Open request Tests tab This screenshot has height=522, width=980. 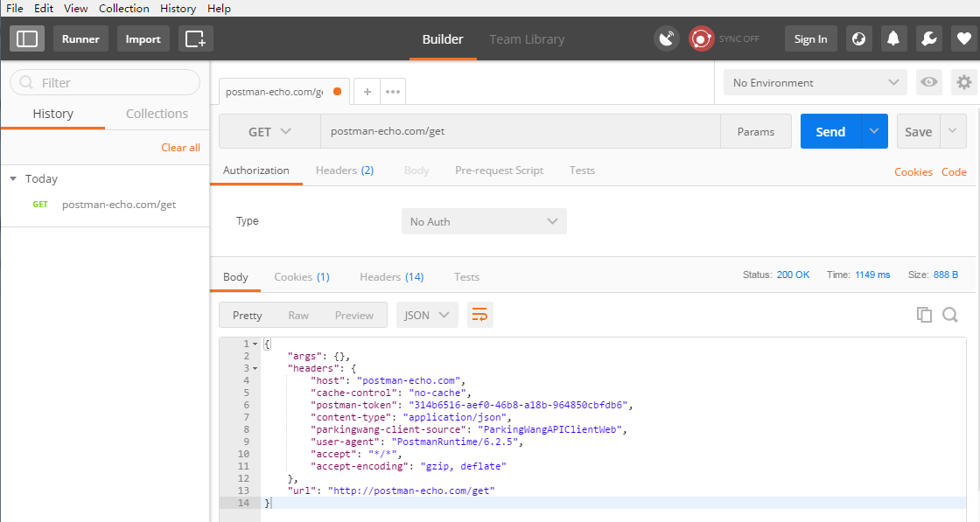pos(582,171)
